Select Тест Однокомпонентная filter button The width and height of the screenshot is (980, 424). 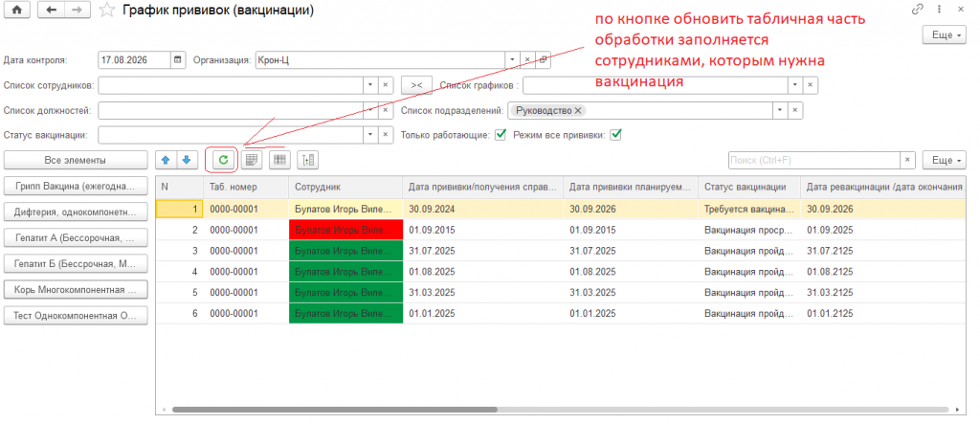(76, 316)
